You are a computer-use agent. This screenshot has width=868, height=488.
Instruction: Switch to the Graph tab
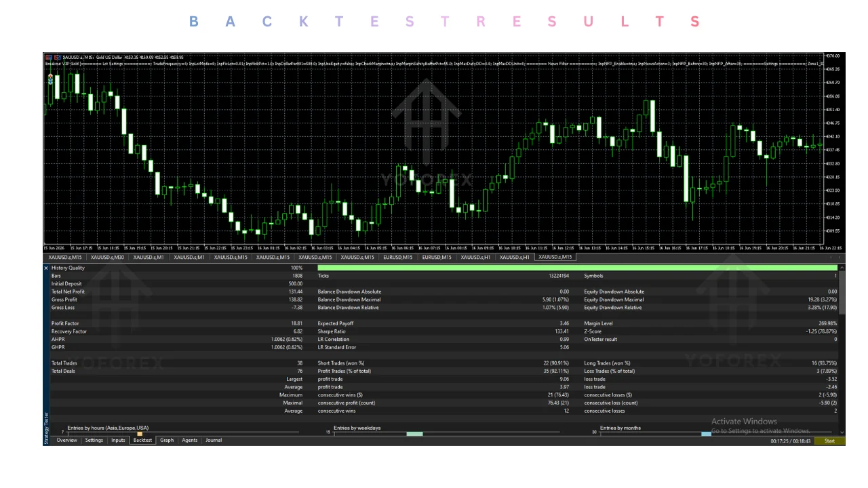167,441
